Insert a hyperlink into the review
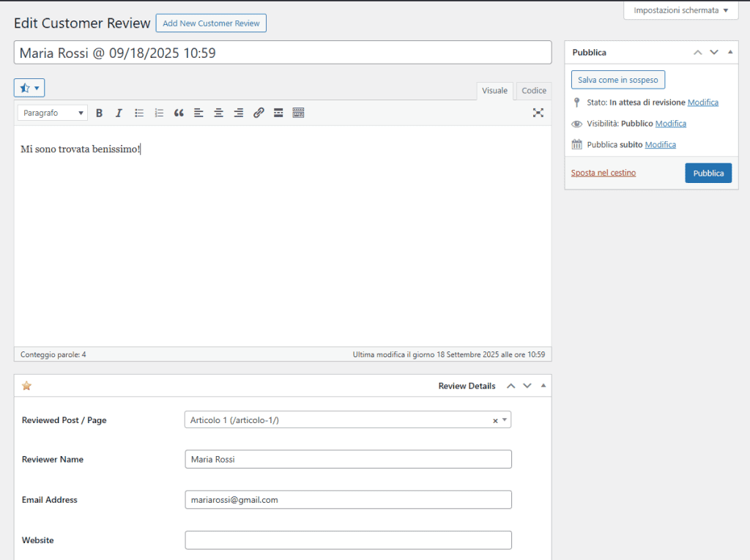750x560 pixels. (x=258, y=113)
